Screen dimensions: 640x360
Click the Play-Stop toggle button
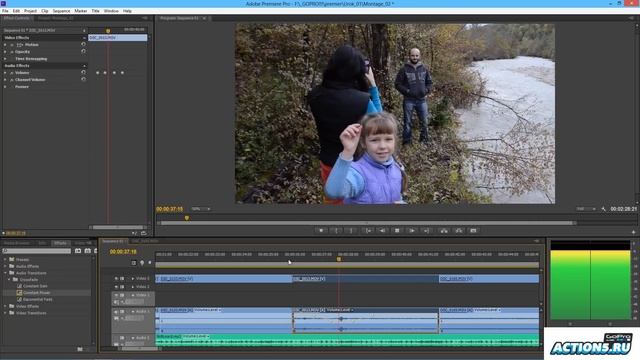(397, 231)
